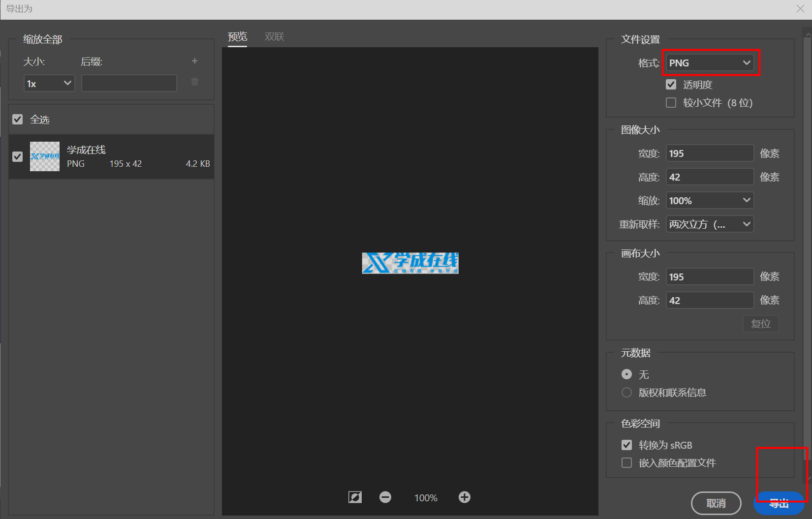Click the 导出 button

779,503
